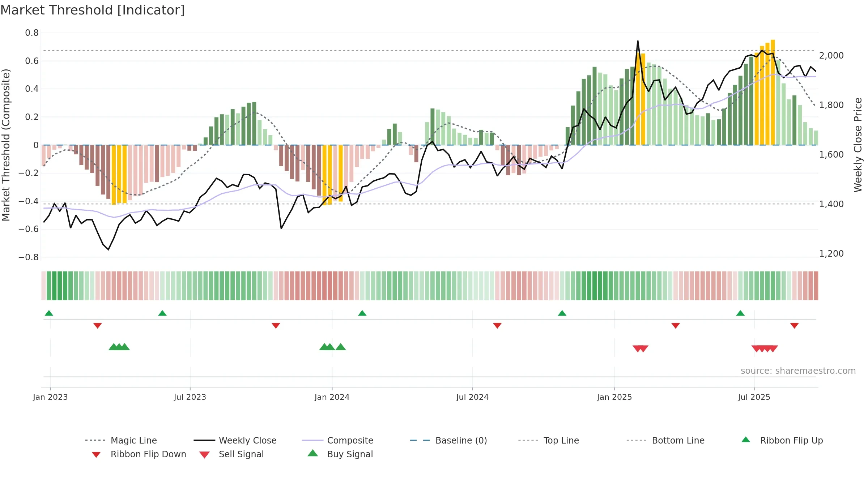The width and height of the screenshot is (868, 488).
Task: Click the ribbon flip up marker before Jul 2025
Action: tap(740, 313)
